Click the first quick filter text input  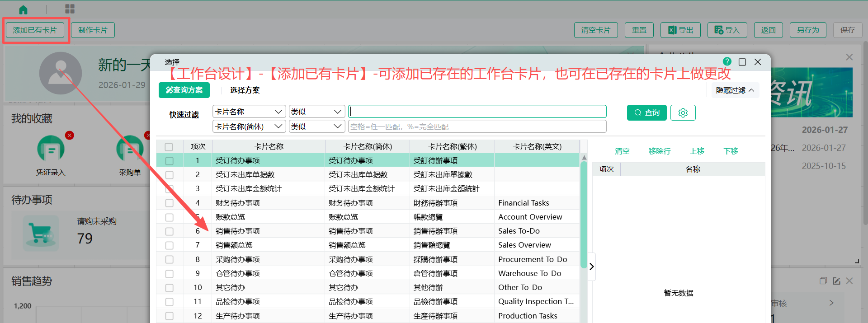click(477, 112)
